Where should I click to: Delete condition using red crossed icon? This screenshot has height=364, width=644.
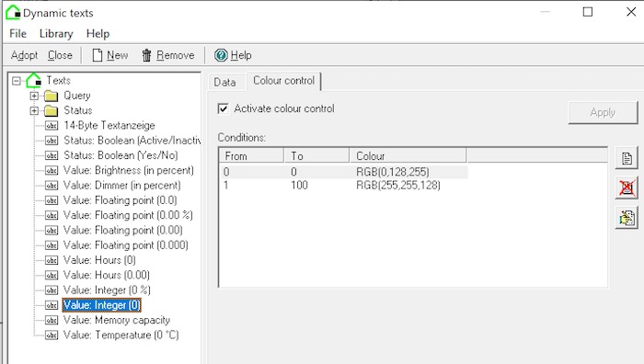click(627, 188)
